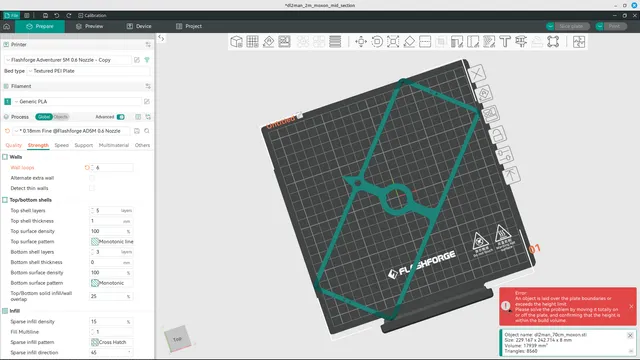Image resolution: width=640 pixels, height=360 pixels.
Task: Switch Process to Global mode
Action: tap(44, 117)
